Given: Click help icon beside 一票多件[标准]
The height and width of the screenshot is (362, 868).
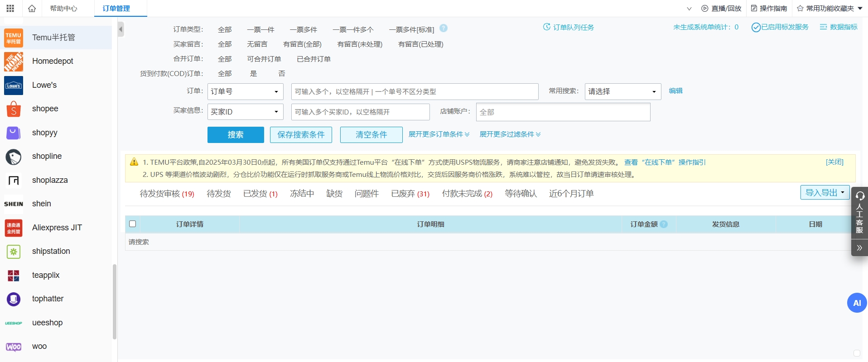Looking at the screenshot, I should click(x=444, y=28).
